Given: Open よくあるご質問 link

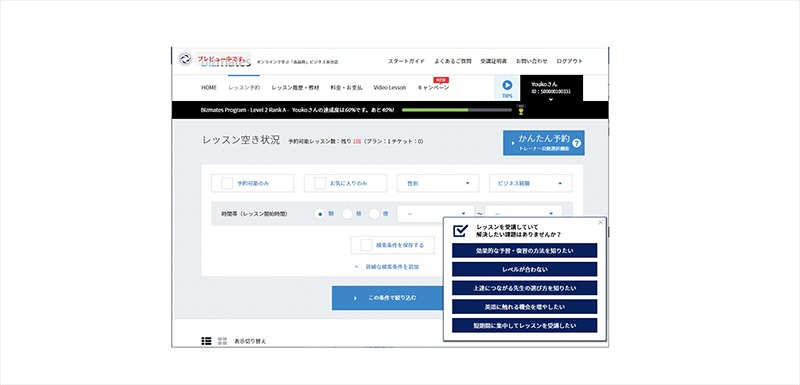Looking at the screenshot, I should [x=453, y=61].
